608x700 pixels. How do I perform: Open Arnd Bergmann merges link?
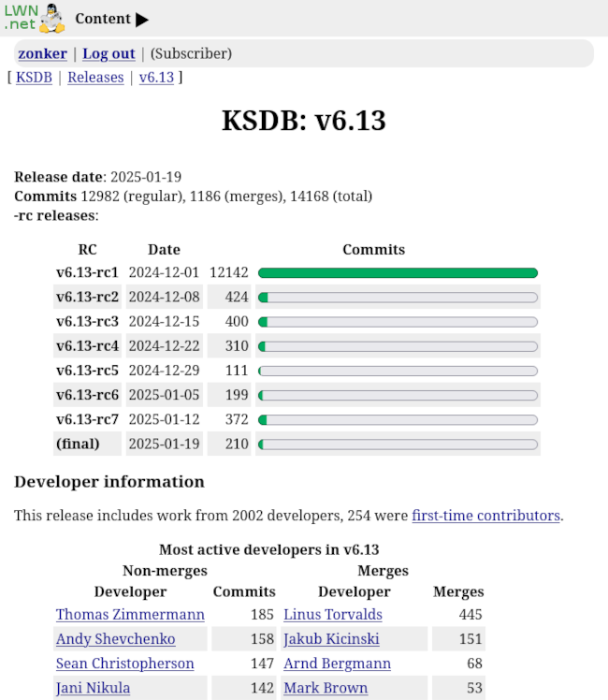pyautogui.click(x=337, y=664)
